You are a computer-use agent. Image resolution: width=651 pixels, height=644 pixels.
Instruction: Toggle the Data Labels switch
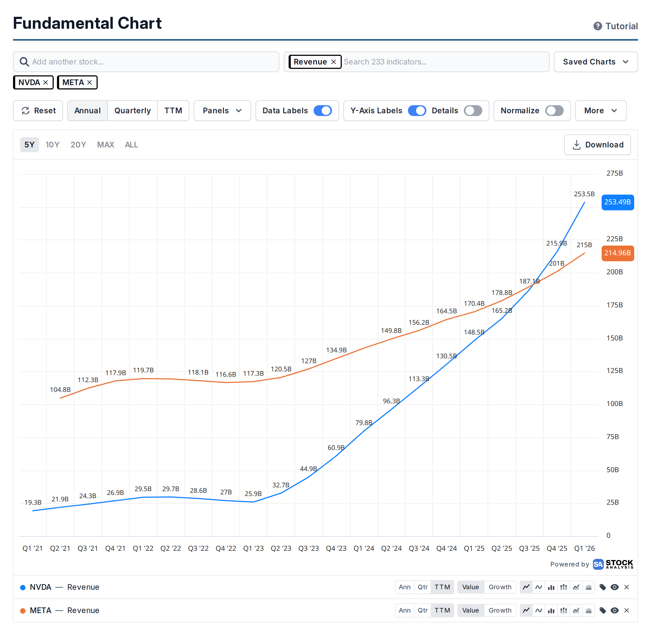pyautogui.click(x=323, y=111)
